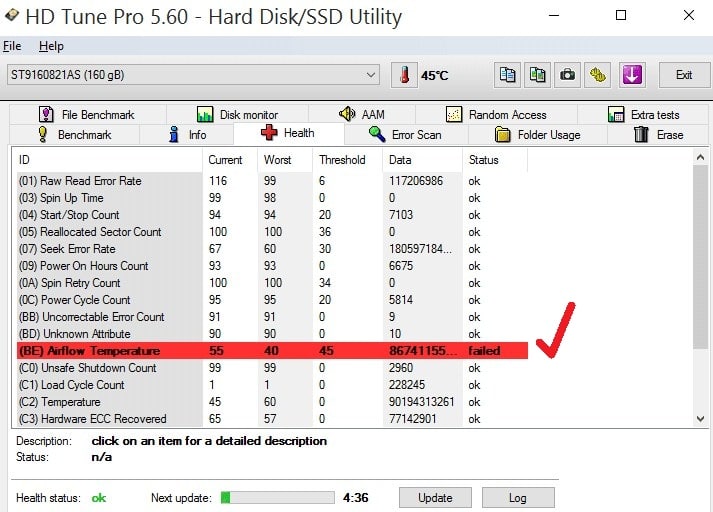Click the magnifier icon on Error Scan tab
The width and height of the screenshot is (713, 512).
coord(377,135)
